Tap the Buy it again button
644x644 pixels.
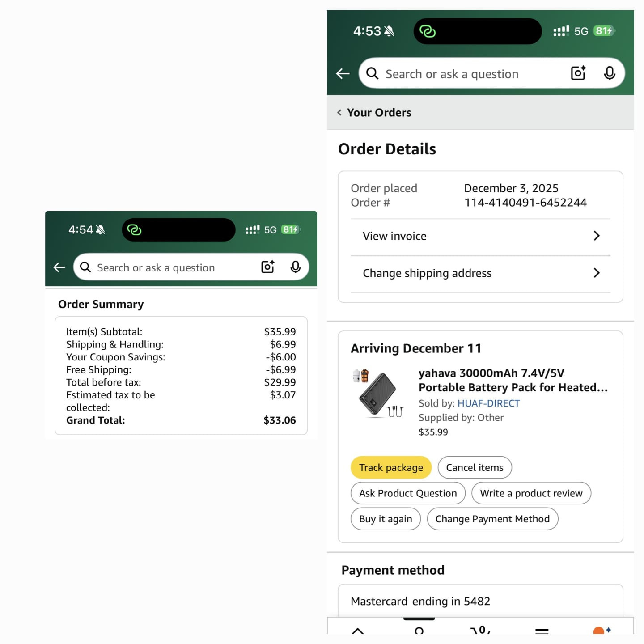coord(386,519)
